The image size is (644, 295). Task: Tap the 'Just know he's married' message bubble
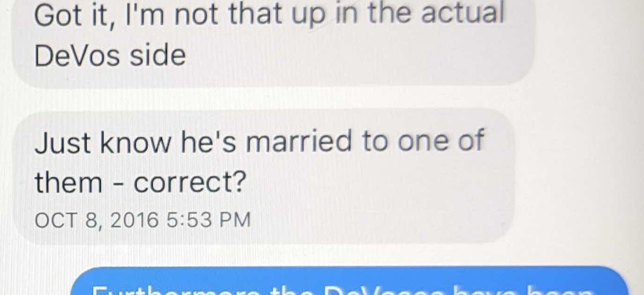(x=263, y=177)
